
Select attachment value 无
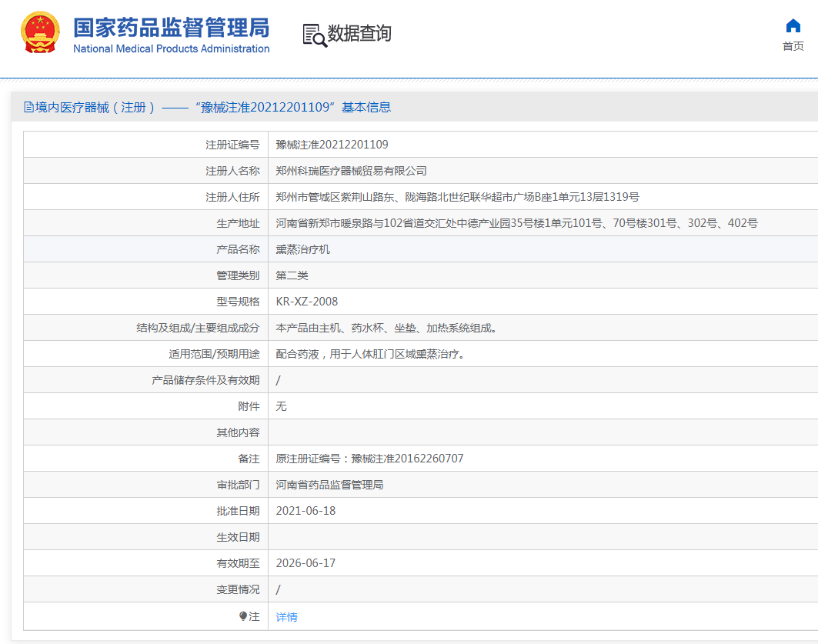click(281, 406)
